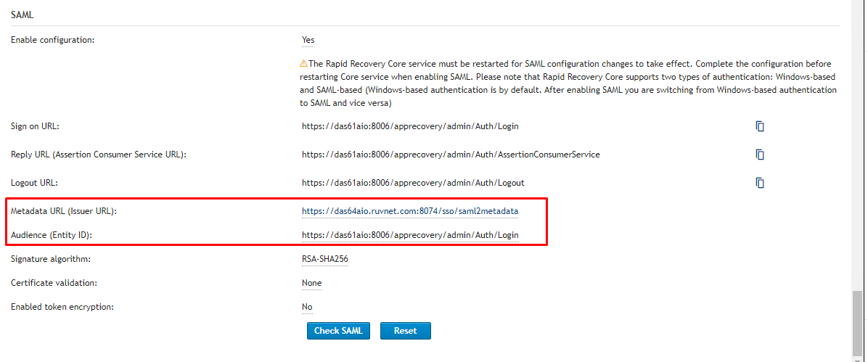Viewport: 868px width, 362px height.
Task: Click the Logout URL address text
Action: tap(413, 183)
